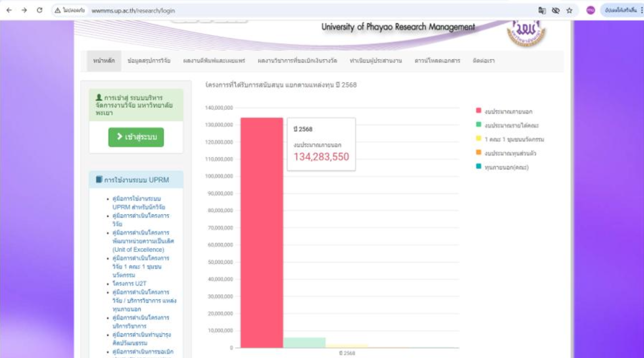
Task: Open the หน้าหลัก home tab
Action: tap(104, 61)
